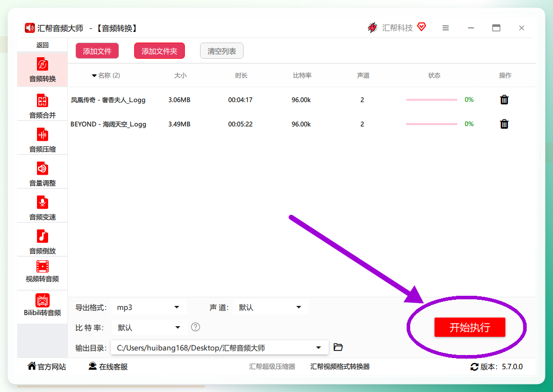
Task: Click the 3.49MB size cell
Action: click(179, 124)
